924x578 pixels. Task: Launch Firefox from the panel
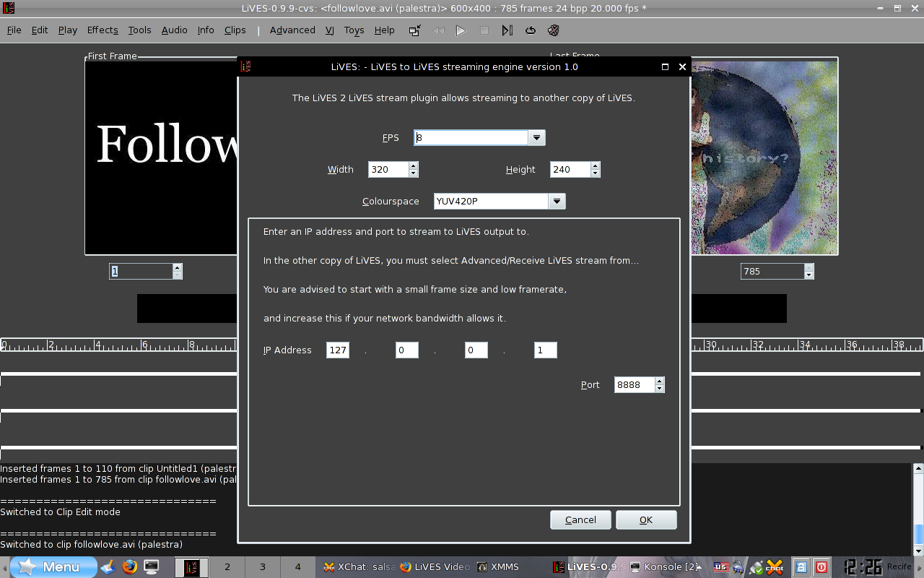[129, 567]
